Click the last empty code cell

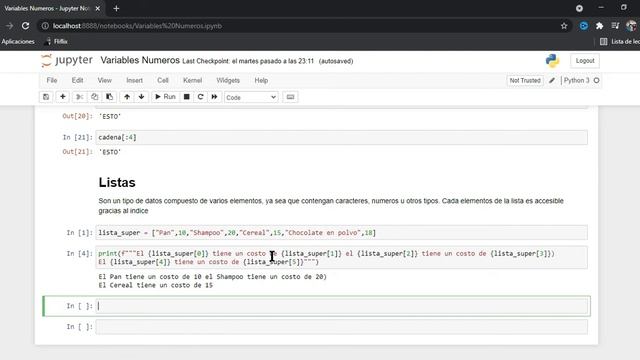click(x=342, y=327)
